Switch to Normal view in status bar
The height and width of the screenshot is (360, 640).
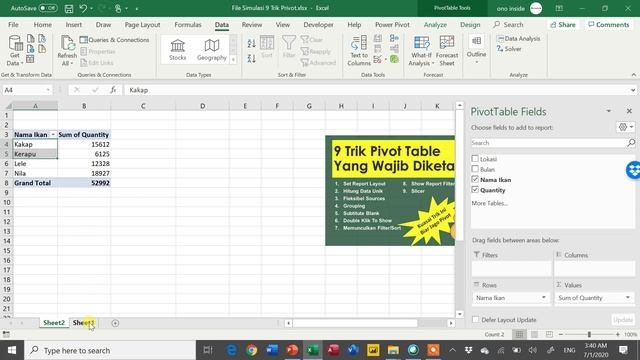pos(519,334)
